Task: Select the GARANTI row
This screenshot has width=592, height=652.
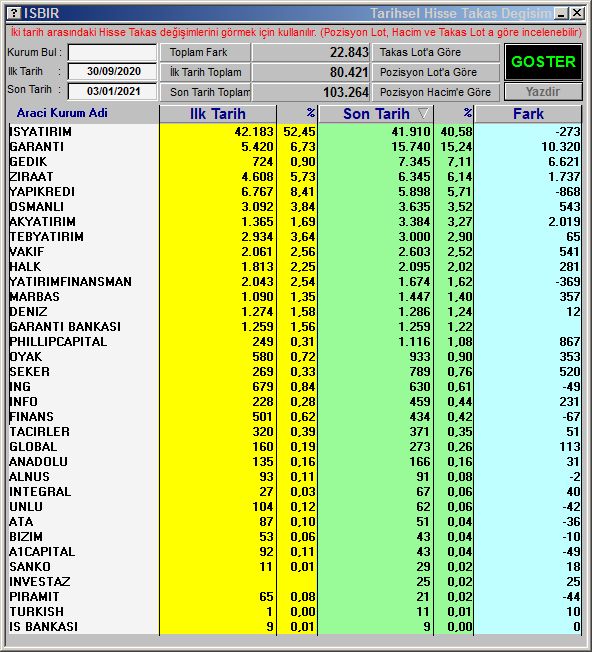Action: click(295, 147)
